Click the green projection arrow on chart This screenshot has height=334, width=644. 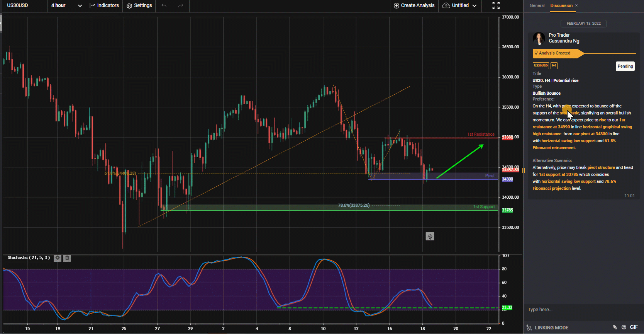pos(460,161)
